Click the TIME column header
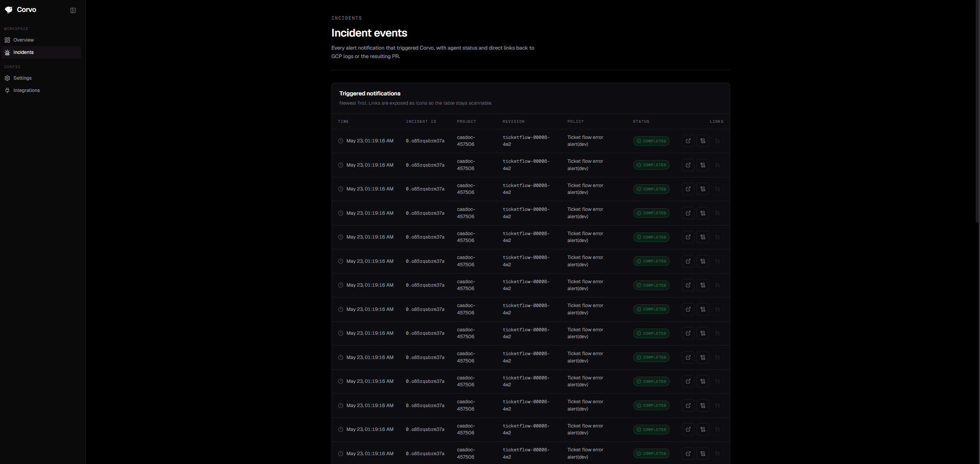The height and width of the screenshot is (464, 980). click(343, 122)
